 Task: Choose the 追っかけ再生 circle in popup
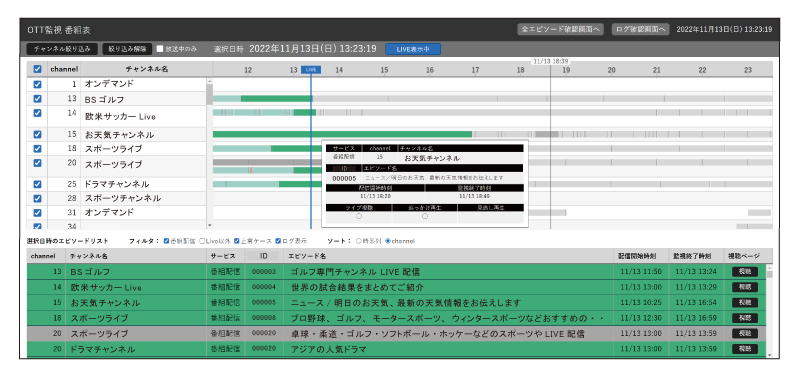click(x=425, y=216)
